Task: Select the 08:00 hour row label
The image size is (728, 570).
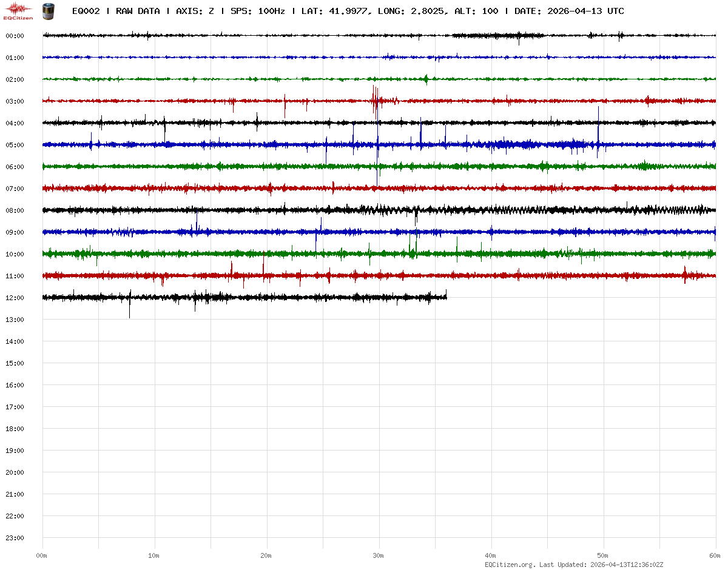Action: click(15, 210)
